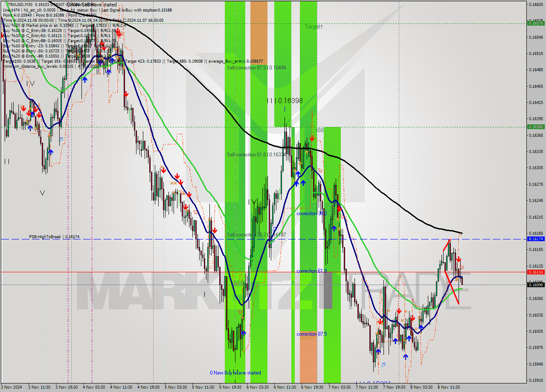546x392 pixels.
Task: Click the blue 'correction 38.2' label
Action: click(x=312, y=213)
